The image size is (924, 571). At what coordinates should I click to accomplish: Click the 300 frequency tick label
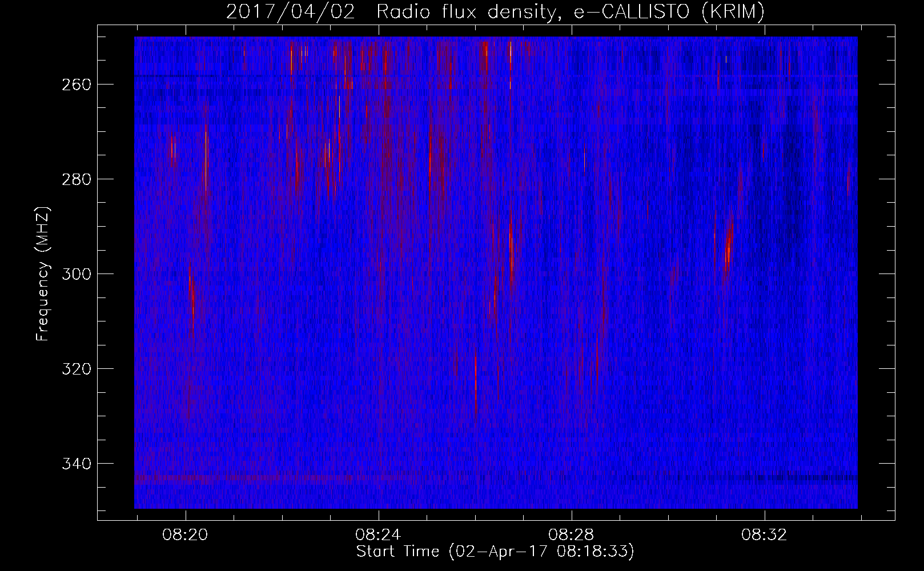pos(77,274)
